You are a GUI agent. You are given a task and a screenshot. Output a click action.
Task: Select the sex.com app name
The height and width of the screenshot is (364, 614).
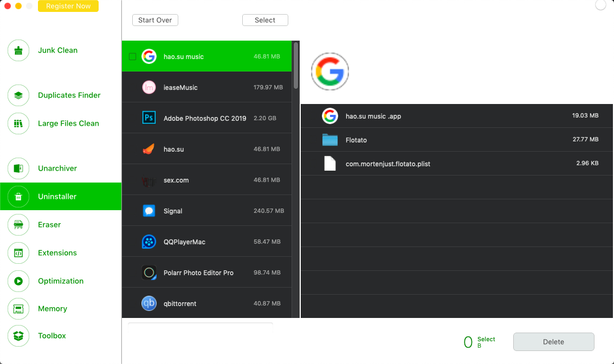click(176, 180)
